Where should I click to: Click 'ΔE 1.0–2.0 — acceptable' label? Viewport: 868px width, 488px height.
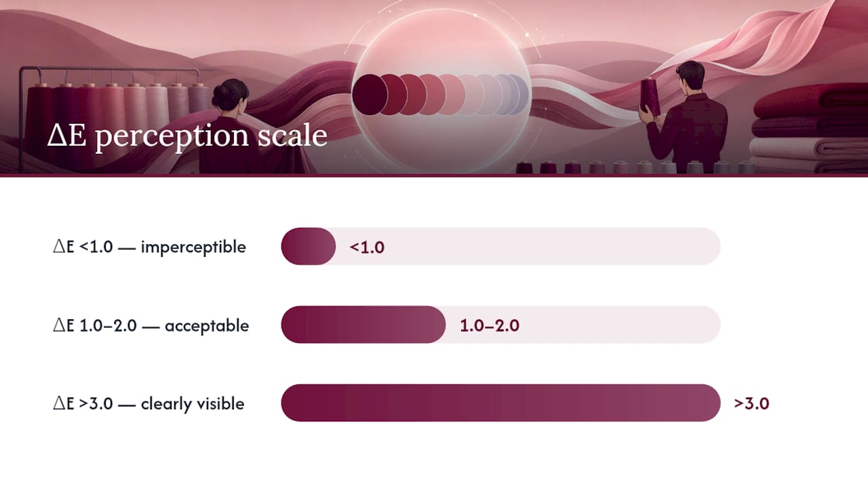(x=151, y=325)
